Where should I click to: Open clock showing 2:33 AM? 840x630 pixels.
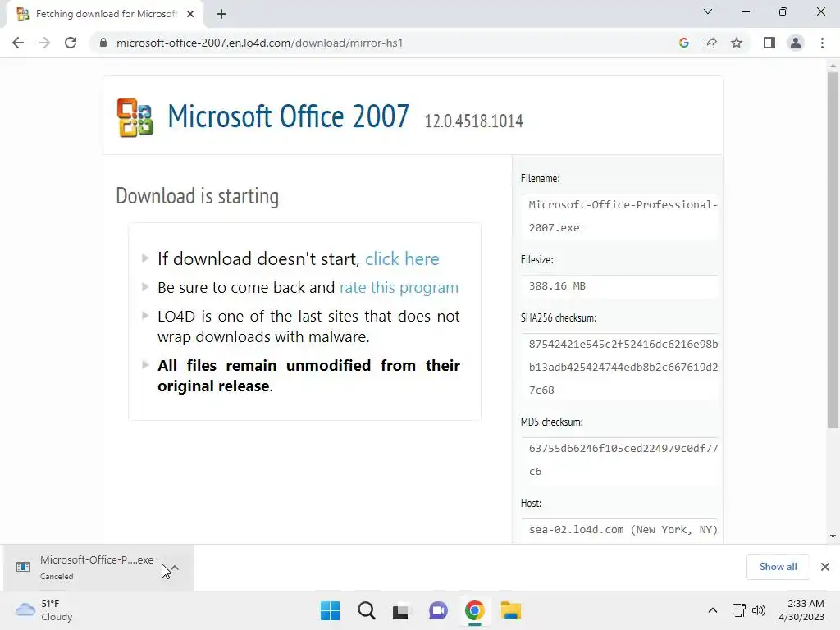click(801, 610)
